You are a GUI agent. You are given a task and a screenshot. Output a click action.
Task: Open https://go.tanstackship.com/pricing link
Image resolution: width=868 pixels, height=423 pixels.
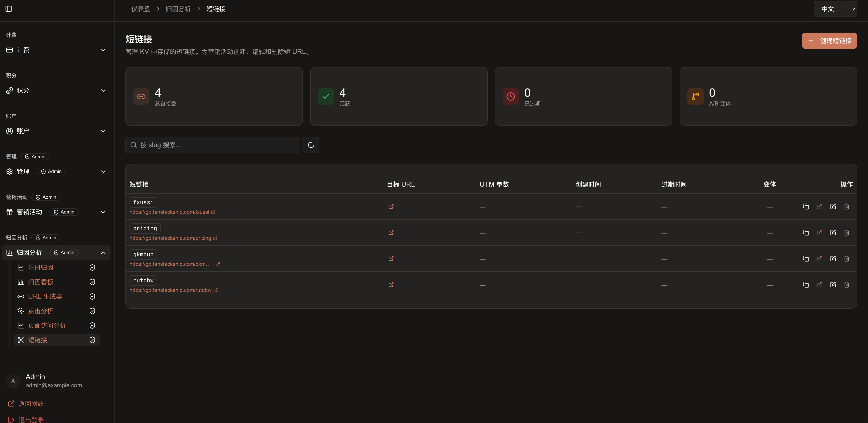point(173,238)
